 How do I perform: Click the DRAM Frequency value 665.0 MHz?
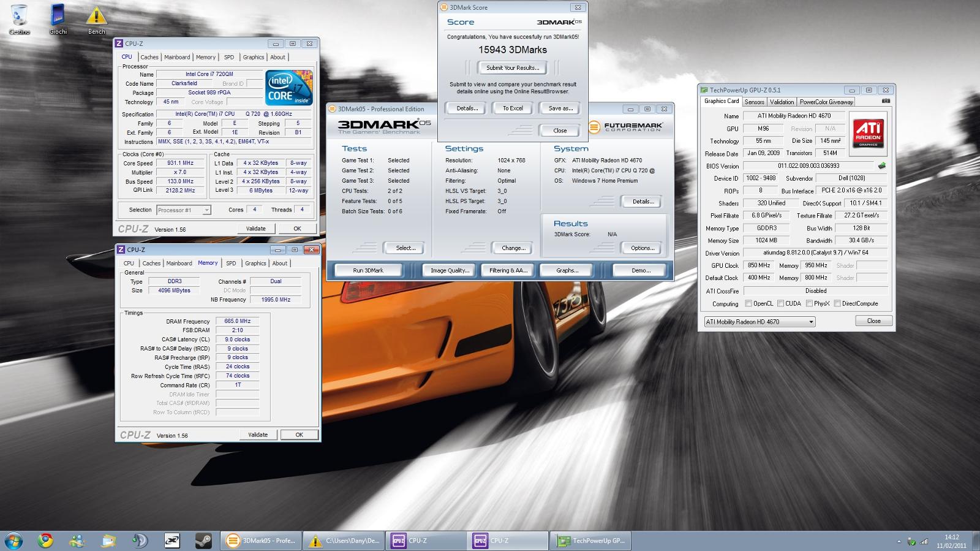tap(237, 321)
